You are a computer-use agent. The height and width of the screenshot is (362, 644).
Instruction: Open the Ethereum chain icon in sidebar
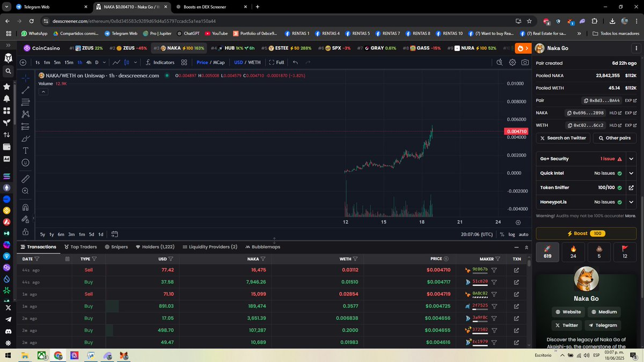coord(7,188)
